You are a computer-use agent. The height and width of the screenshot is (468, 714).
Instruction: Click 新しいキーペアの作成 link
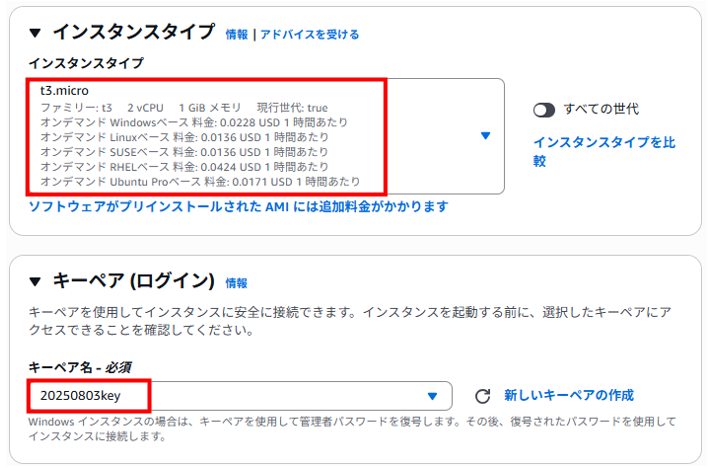pos(569,395)
